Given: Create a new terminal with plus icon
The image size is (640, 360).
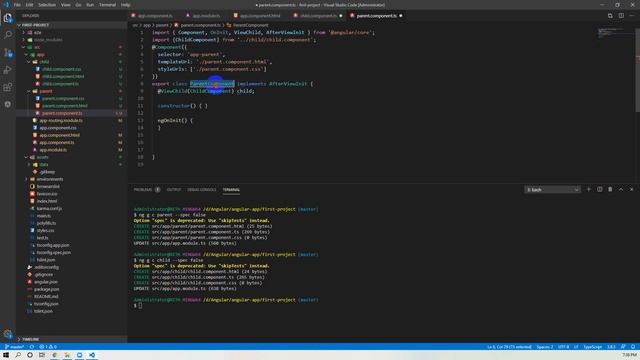Looking at the screenshot, I should [589, 189].
